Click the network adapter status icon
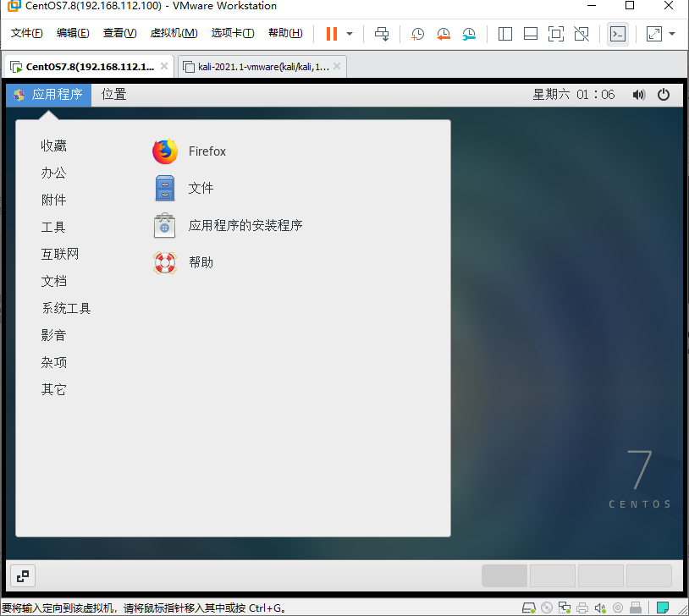This screenshot has height=616, width=689. pos(565,608)
